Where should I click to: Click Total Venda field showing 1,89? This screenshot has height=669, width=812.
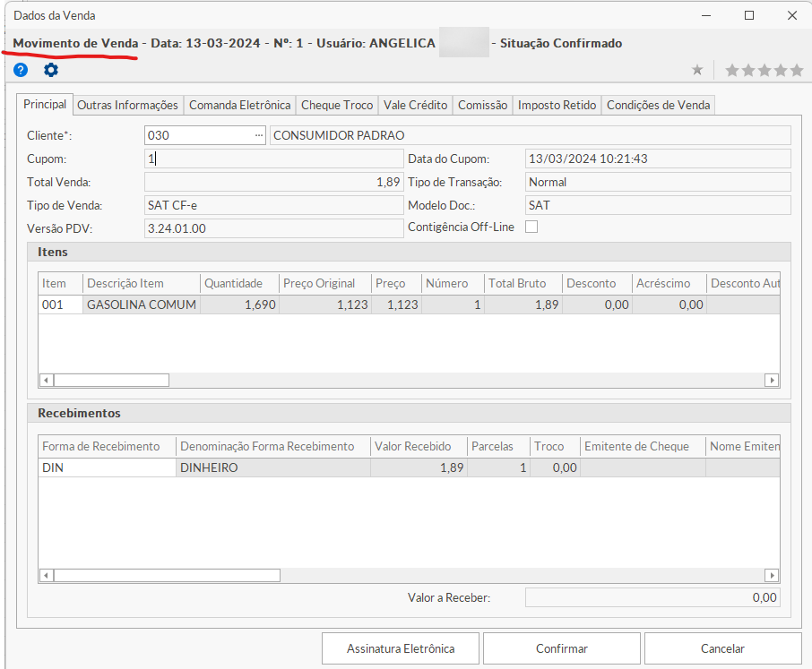pos(274,182)
